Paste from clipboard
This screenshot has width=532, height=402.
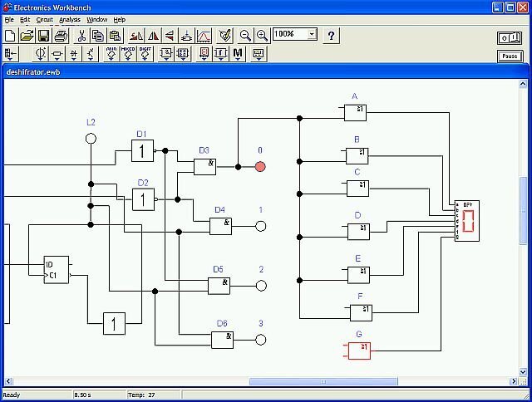(x=115, y=35)
